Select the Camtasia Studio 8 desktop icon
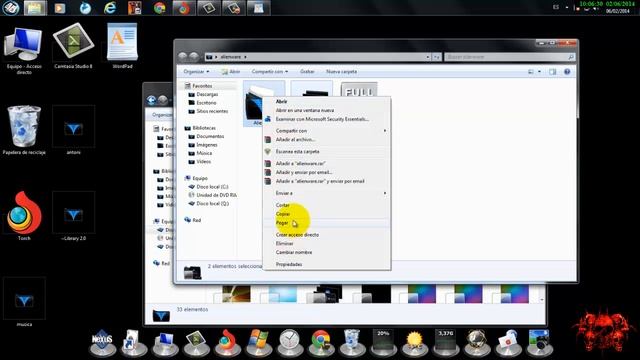 (x=73, y=46)
